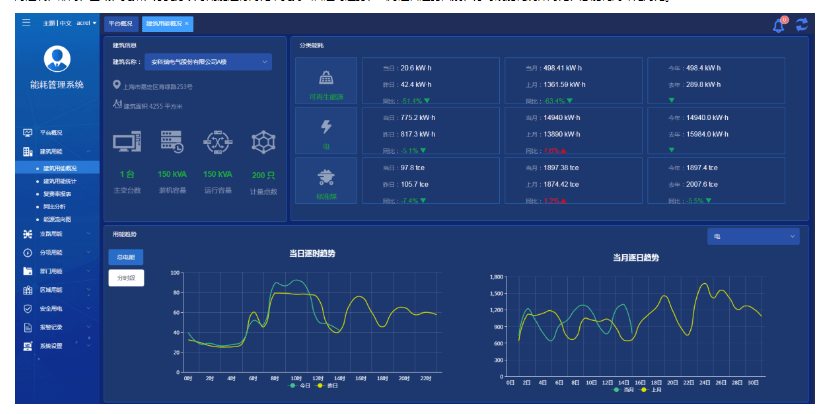
Task: Click the 总电能 button
Action: [x=126, y=257]
